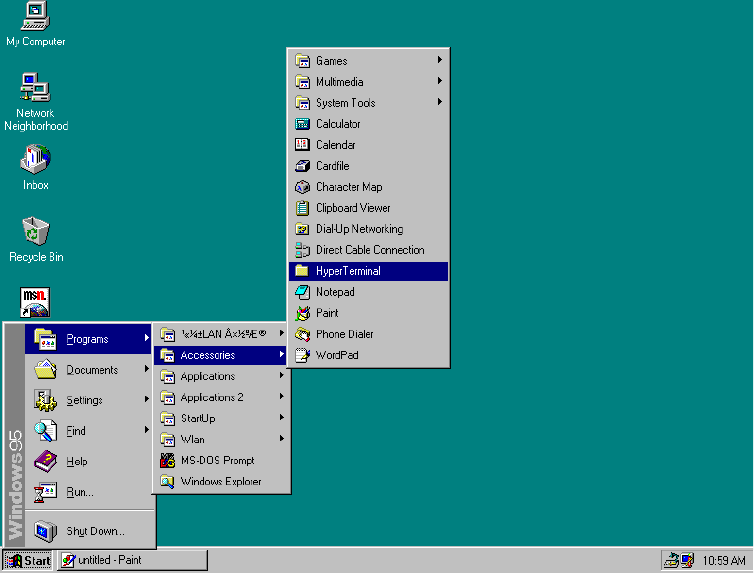Click the Calendar icon in Accessories menu
The height and width of the screenshot is (573, 754).
pyautogui.click(x=302, y=145)
